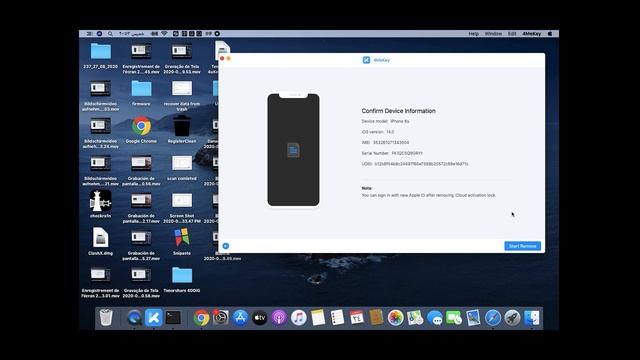Select the scan comleted file on desktop
This screenshot has width=640, height=360.
pos(182,167)
